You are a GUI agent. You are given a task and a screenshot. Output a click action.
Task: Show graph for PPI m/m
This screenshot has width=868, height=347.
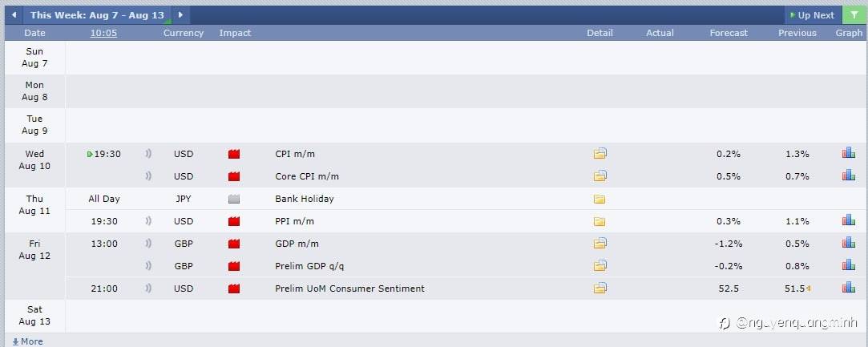pos(848,220)
